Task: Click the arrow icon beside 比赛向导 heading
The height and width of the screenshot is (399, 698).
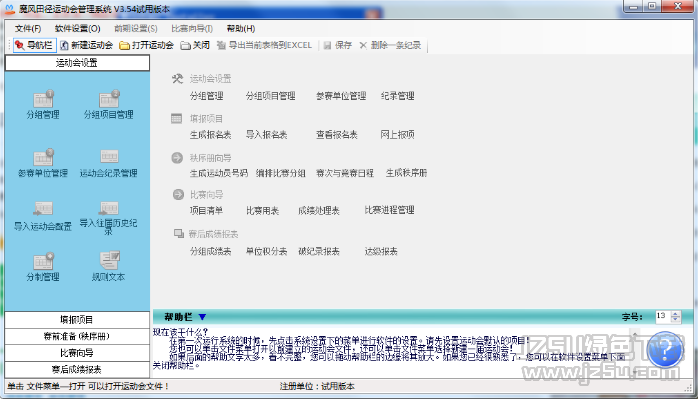Action: tap(178, 194)
